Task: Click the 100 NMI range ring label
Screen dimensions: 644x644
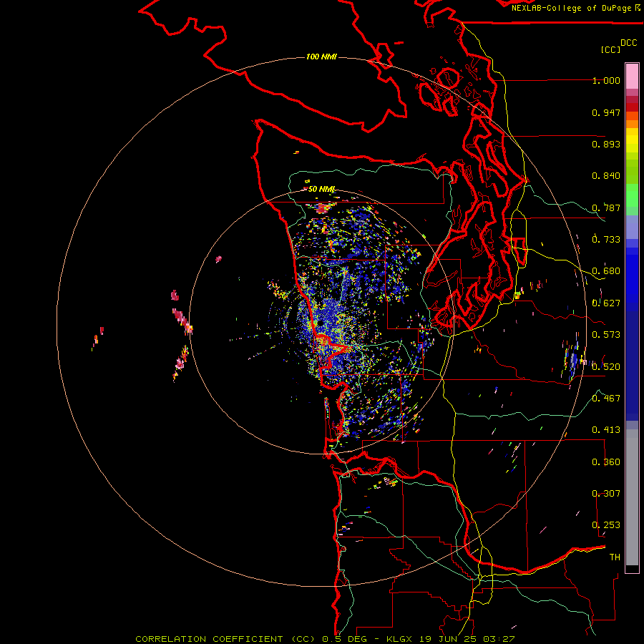Action: click(321, 57)
